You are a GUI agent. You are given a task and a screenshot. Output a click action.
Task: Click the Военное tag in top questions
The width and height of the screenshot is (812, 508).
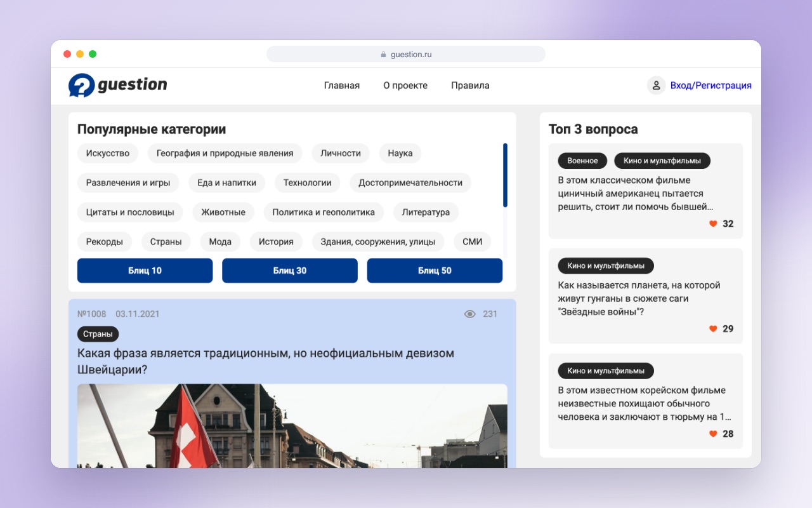582,161
